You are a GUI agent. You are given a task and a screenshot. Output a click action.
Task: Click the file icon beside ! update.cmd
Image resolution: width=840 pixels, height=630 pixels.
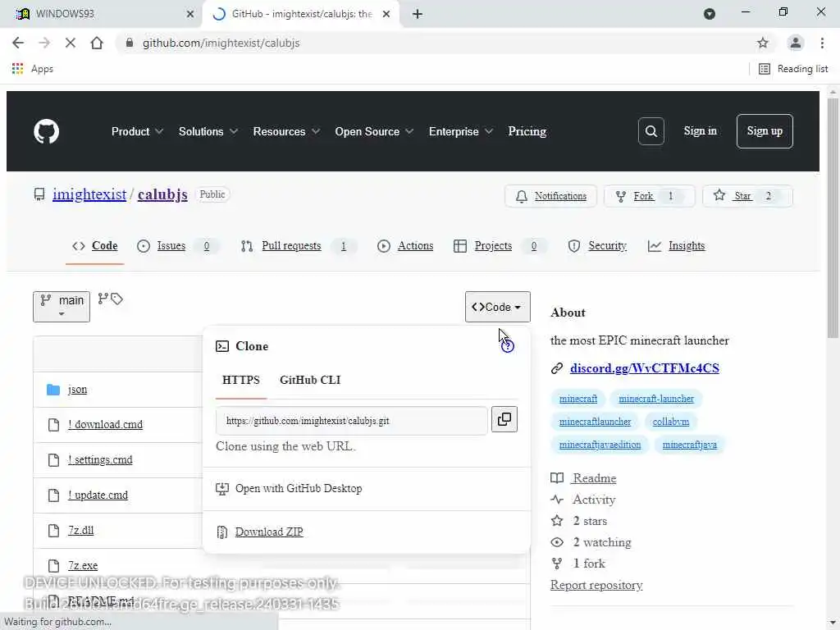point(53,495)
